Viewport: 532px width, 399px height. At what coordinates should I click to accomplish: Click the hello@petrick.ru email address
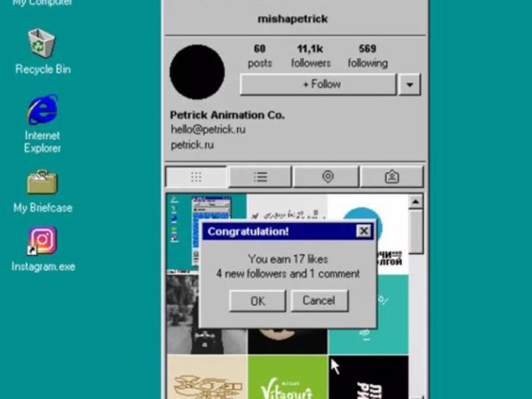[x=208, y=129]
